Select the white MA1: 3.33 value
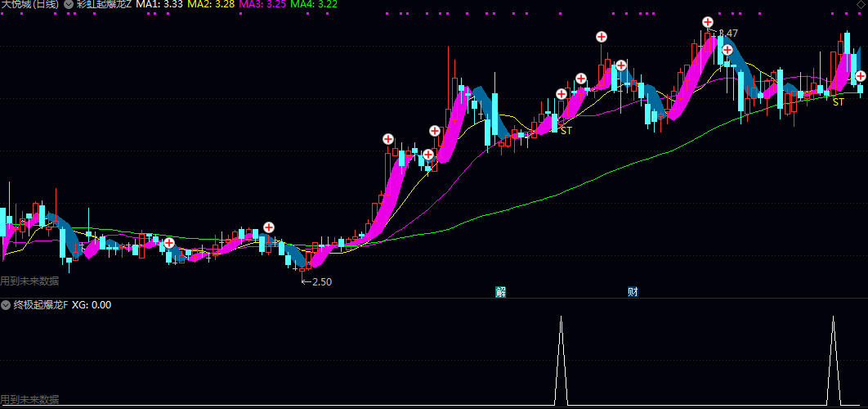868x409 pixels. (160, 4)
